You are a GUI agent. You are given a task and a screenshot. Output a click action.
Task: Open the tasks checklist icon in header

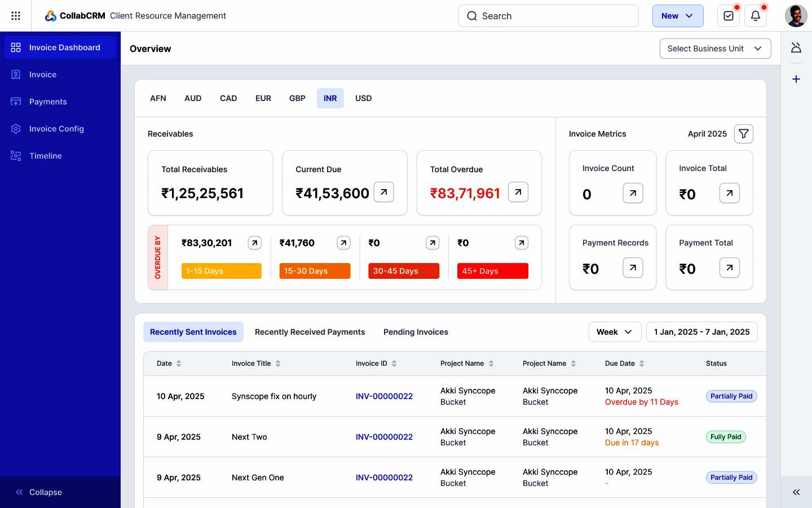728,16
